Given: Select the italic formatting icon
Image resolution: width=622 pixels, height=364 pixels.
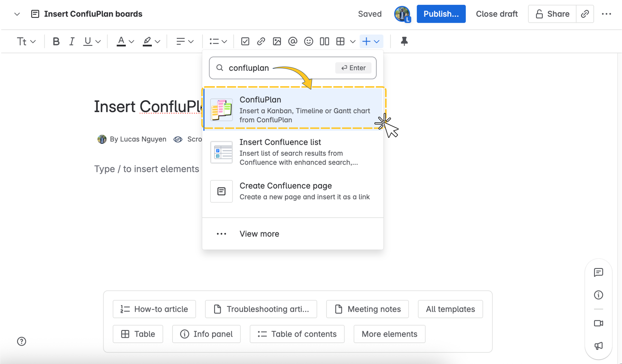Looking at the screenshot, I should tap(72, 41).
